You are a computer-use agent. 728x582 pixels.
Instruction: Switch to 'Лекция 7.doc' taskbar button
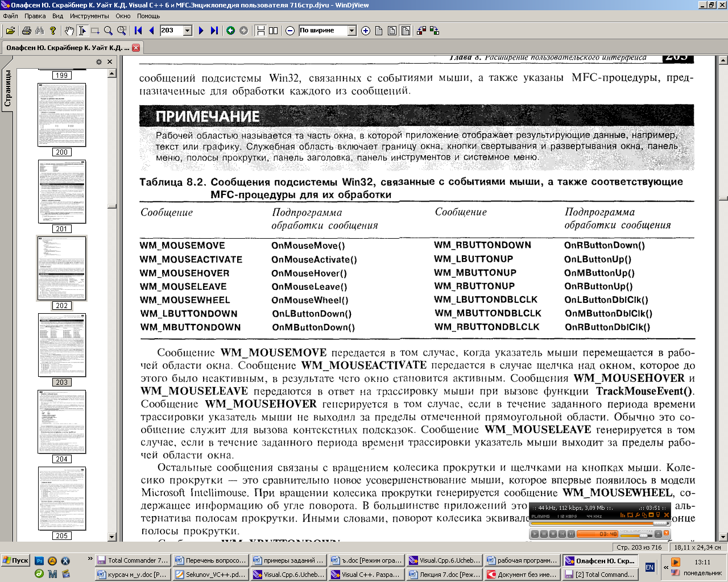(x=445, y=575)
